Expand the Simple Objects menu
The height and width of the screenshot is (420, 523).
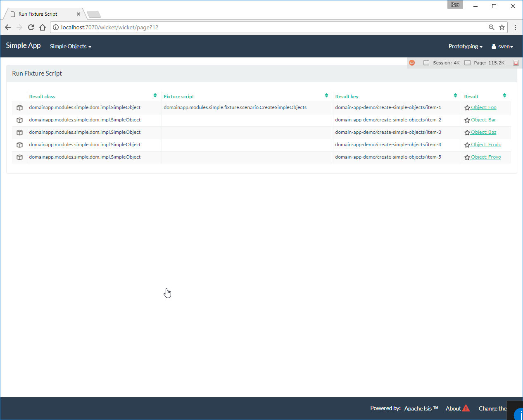[x=70, y=46]
